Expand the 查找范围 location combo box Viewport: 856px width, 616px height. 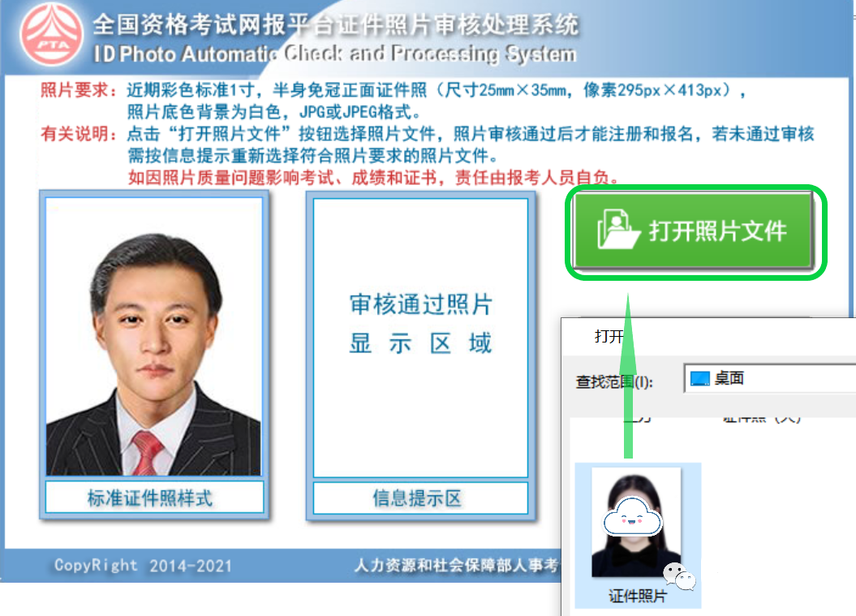pyautogui.click(x=768, y=378)
